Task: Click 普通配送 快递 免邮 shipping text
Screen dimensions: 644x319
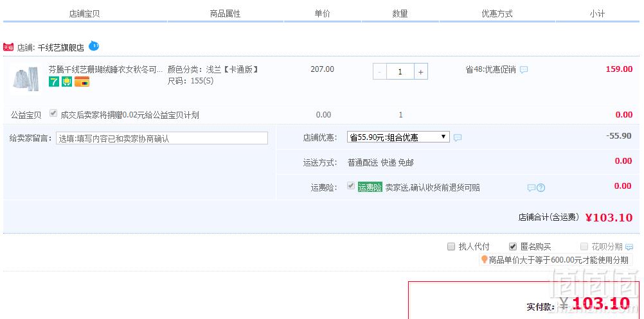Action: click(x=380, y=163)
